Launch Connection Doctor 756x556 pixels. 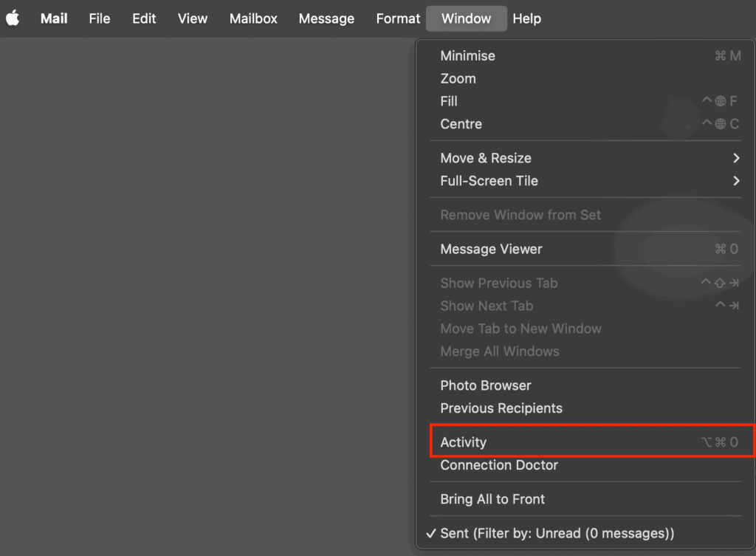(x=585, y=465)
